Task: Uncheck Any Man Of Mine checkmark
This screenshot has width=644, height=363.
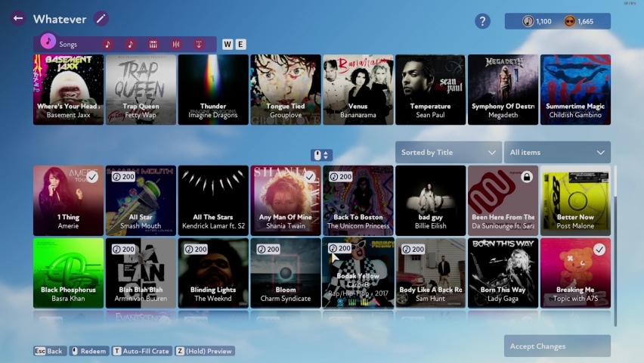Action: coord(310,177)
